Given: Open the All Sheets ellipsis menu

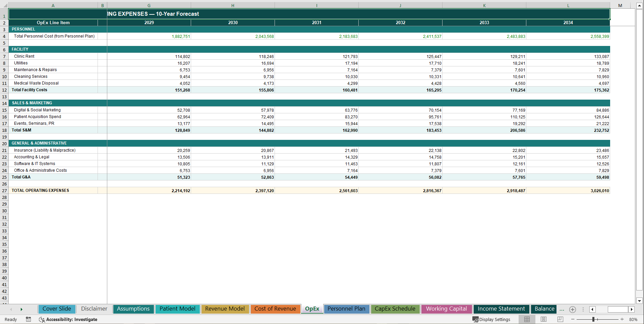Looking at the screenshot, I should coord(562,309).
